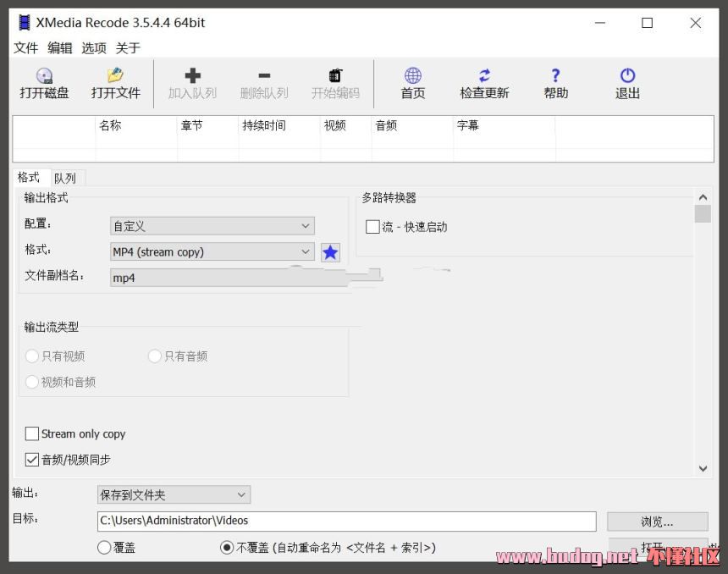
Task: Uncheck the 音频/视频同步 checkbox
Action: tap(32, 460)
